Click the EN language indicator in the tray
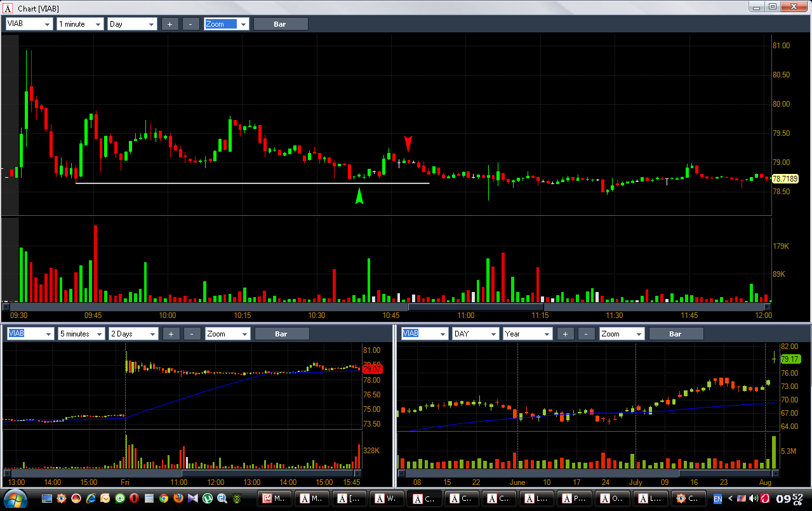812x511 pixels. (x=718, y=498)
